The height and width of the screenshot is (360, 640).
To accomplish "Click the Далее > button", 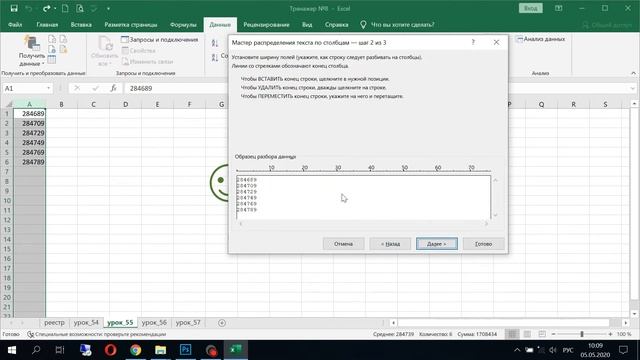I will pos(437,244).
